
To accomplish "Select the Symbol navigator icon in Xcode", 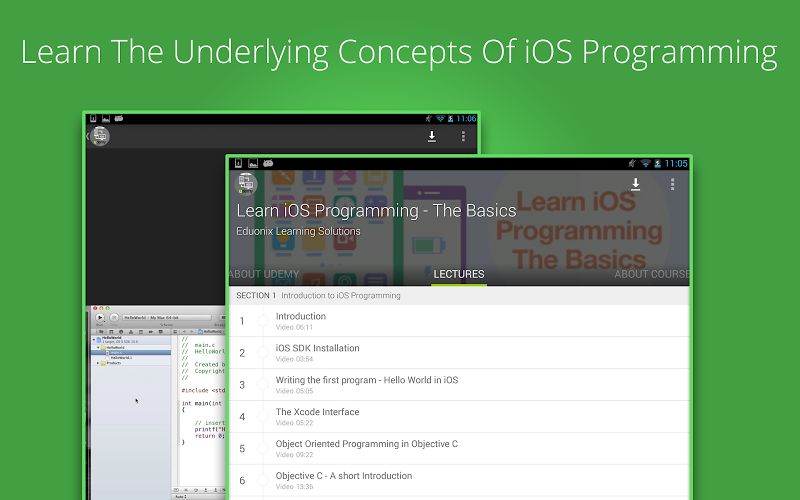I will (111, 332).
